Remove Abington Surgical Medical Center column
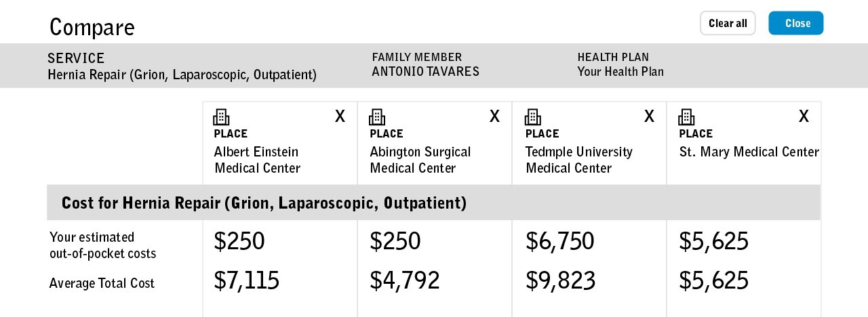Viewport: 868px width, 317px height. [x=494, y=117]
